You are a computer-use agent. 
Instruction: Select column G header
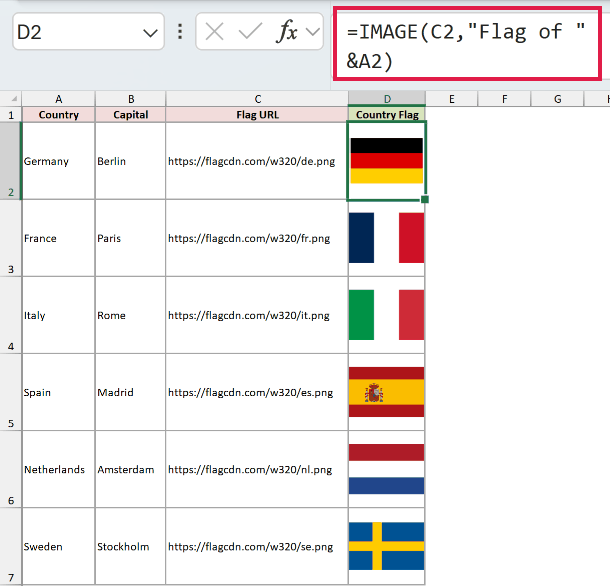557,99
